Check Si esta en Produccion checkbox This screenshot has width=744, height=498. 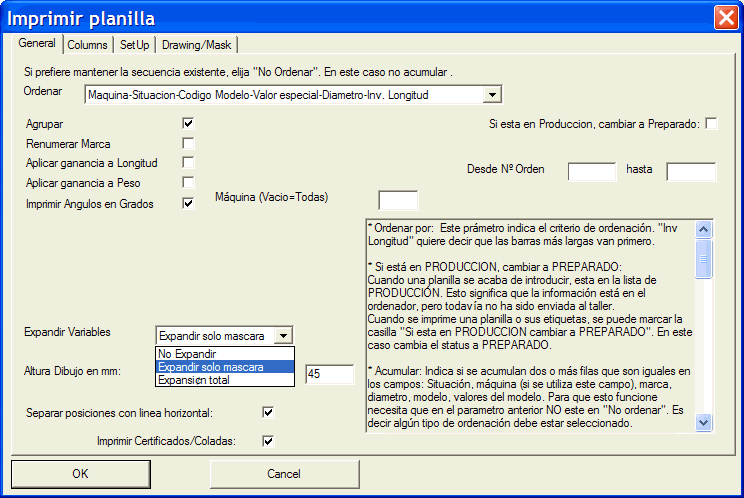pyautogui.click(x=712, y=123)
